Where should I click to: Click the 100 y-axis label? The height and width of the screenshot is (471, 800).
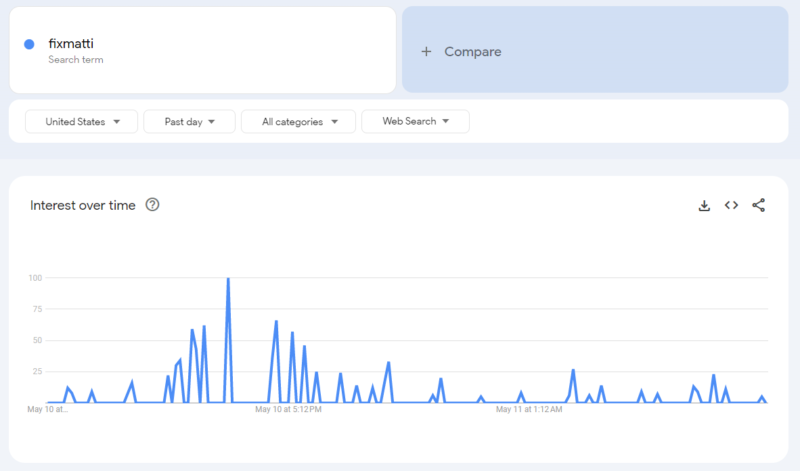pyautogui.click(x=35, y=278)
